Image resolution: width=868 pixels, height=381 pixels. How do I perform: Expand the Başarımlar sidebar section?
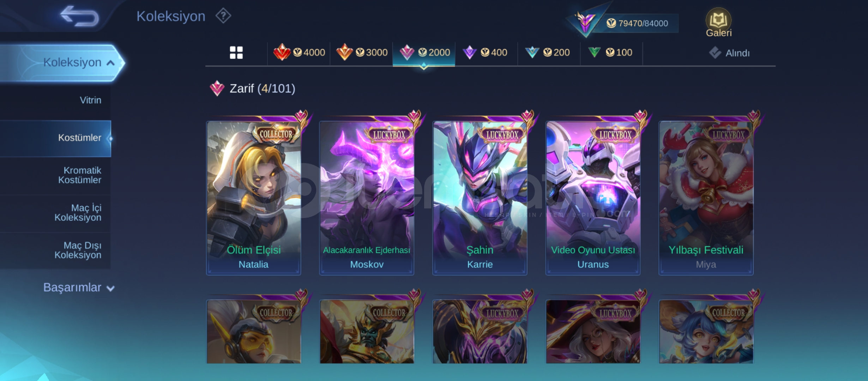tap(79, 288)
